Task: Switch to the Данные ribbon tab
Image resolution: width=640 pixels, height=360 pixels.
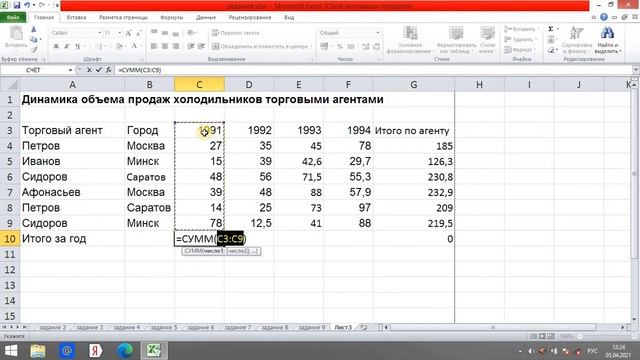Action: 206,18
